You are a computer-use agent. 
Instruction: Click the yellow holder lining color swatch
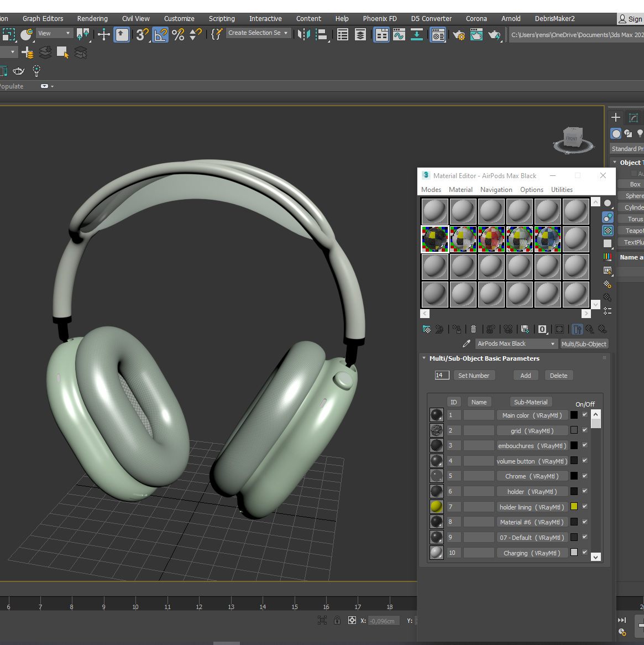574,507
